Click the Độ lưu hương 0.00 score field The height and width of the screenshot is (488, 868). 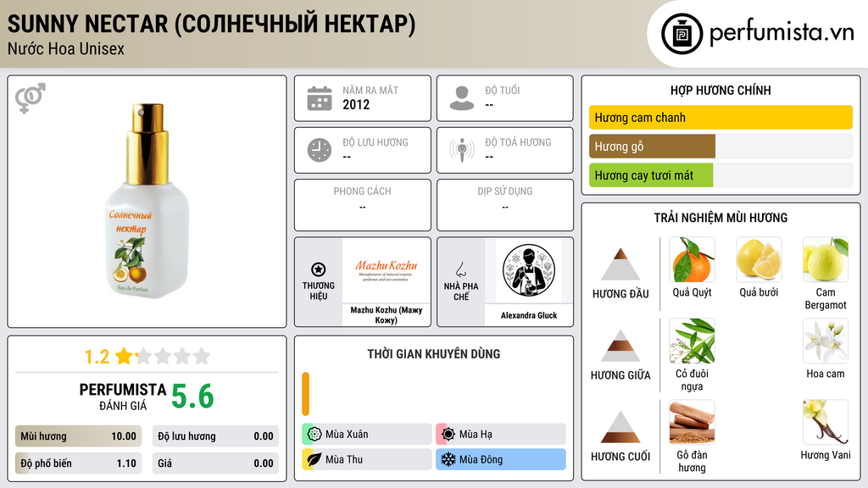coord(215,436)
